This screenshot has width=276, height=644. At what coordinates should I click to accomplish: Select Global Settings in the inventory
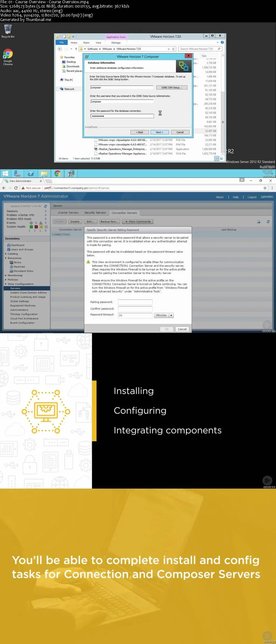click(19, 301)
